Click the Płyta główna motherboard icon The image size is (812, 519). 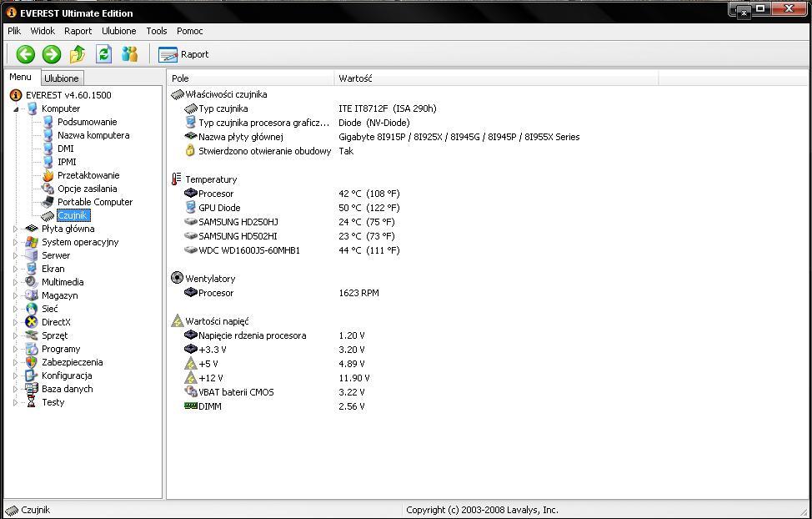(32, 229)
